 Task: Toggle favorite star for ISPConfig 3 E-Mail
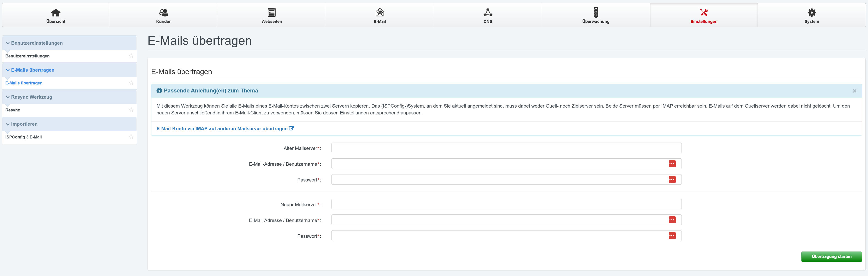131,137
